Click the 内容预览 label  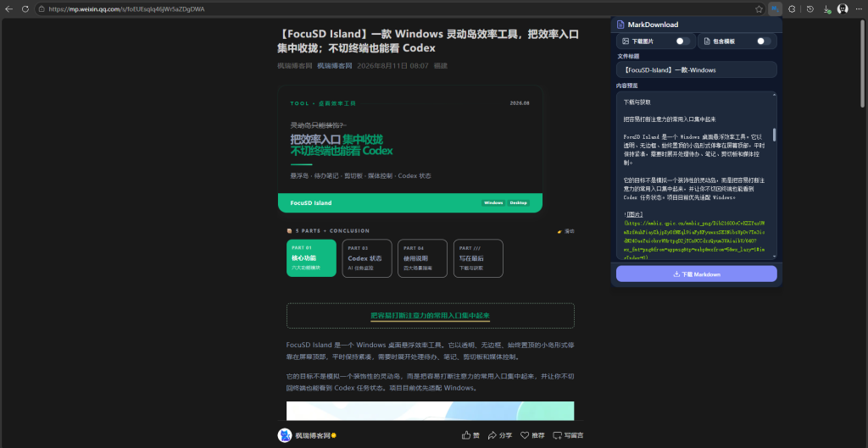click(628, 86)
